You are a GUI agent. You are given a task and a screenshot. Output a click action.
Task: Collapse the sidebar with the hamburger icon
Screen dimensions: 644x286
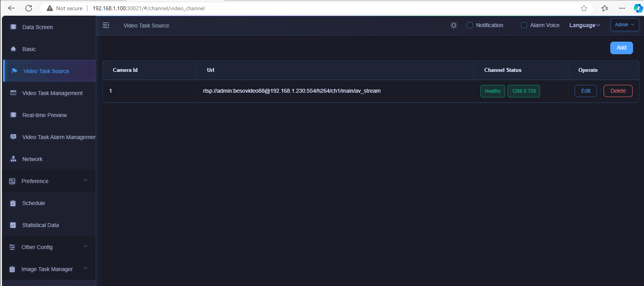pos(106,25)
